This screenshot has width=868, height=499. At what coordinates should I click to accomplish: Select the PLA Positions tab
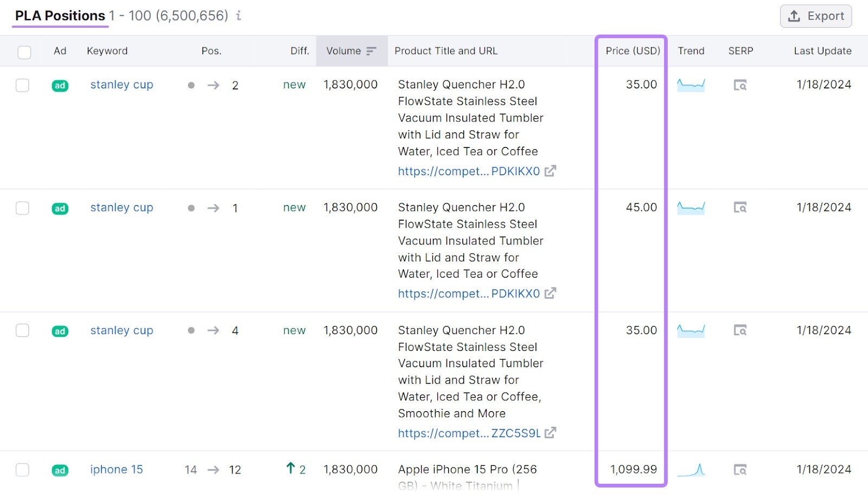click(60, 16)
